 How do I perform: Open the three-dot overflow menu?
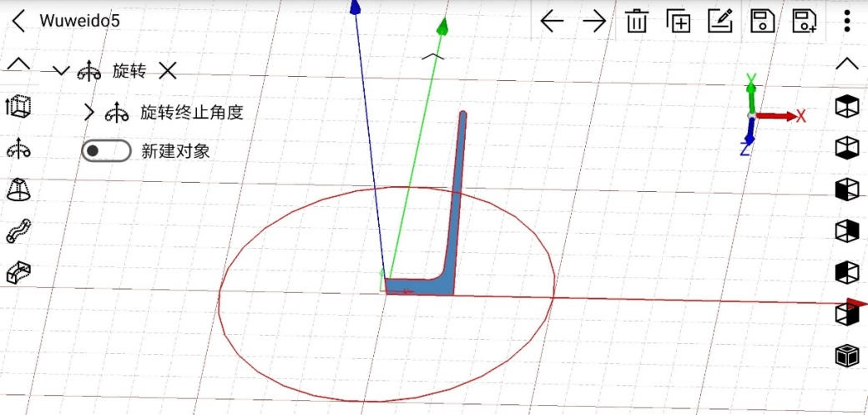point(847,21)
